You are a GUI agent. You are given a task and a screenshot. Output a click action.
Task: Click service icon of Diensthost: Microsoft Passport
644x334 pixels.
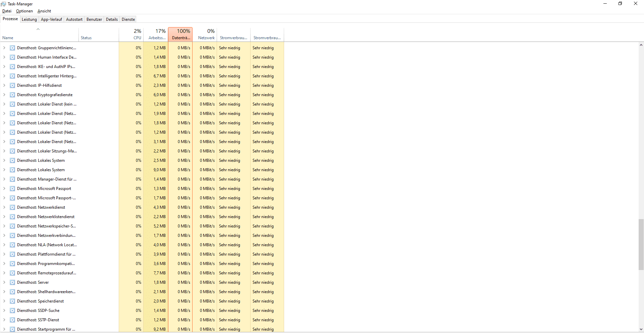(12, 189)
